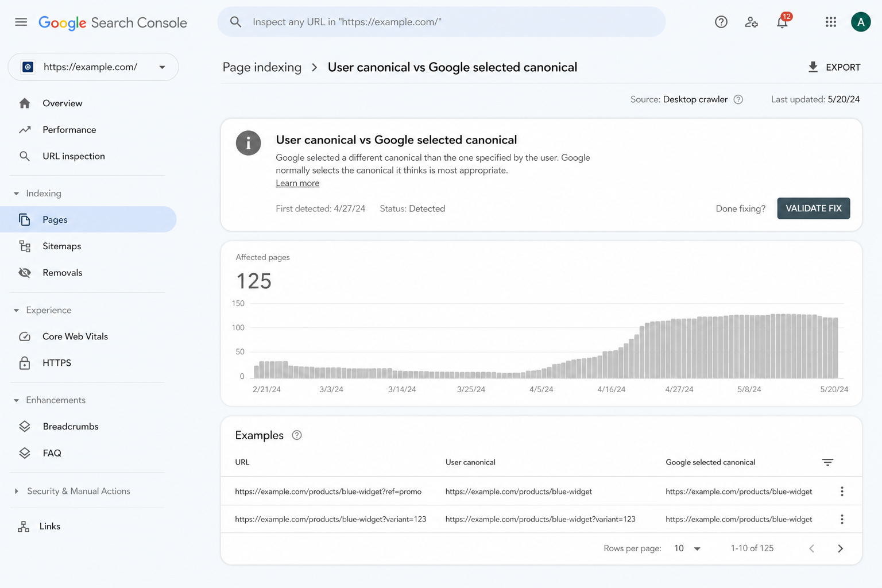Screen dimensions: 882x588
Task: Collapse the Indexing section
Action: (x=16, y=194)
